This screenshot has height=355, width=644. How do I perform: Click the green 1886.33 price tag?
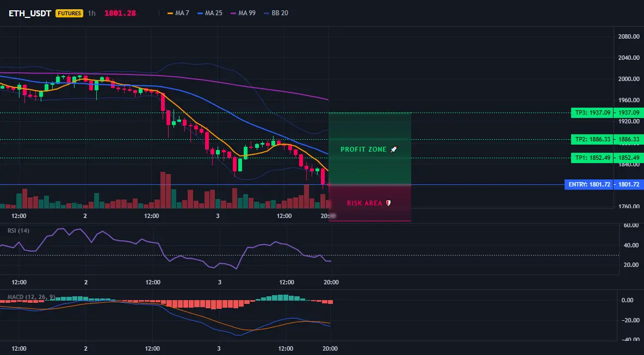[628, 140]
